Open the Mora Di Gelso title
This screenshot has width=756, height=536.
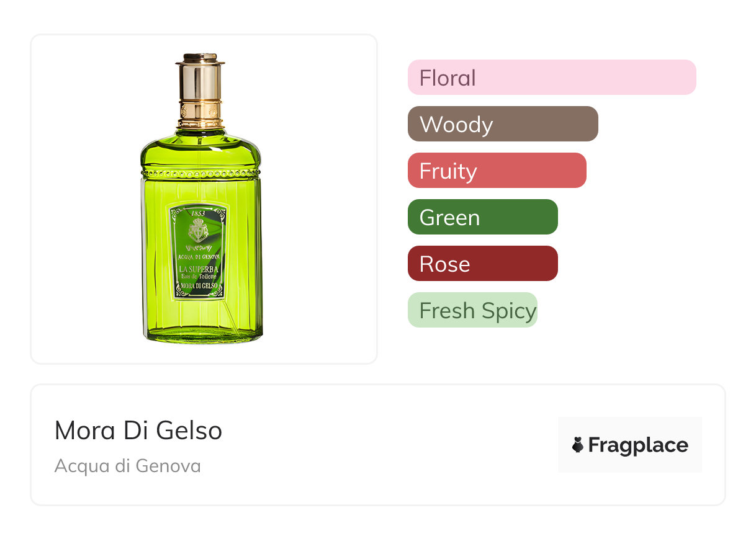click(x=138, y=431)
